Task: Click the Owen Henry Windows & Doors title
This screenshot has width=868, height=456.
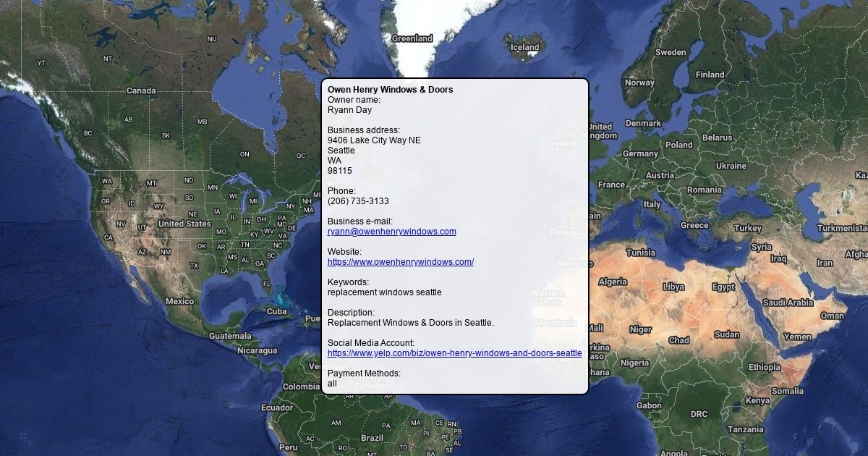Action: click(390, 90)
